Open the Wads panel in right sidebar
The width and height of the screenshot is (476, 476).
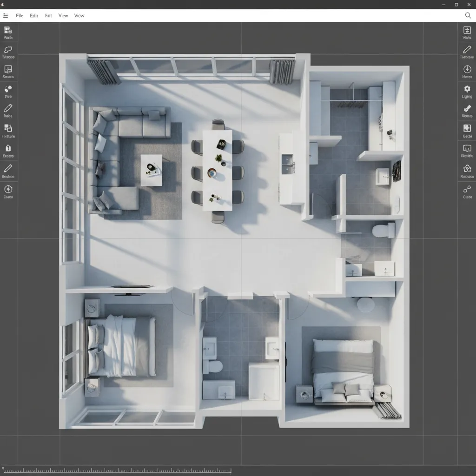click(x=467, y=33)
